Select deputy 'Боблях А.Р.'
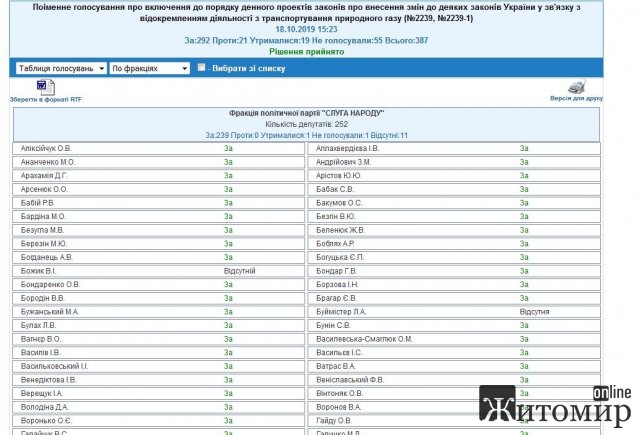The width and height of the screenshot is (640, 435). coord(336,244)
